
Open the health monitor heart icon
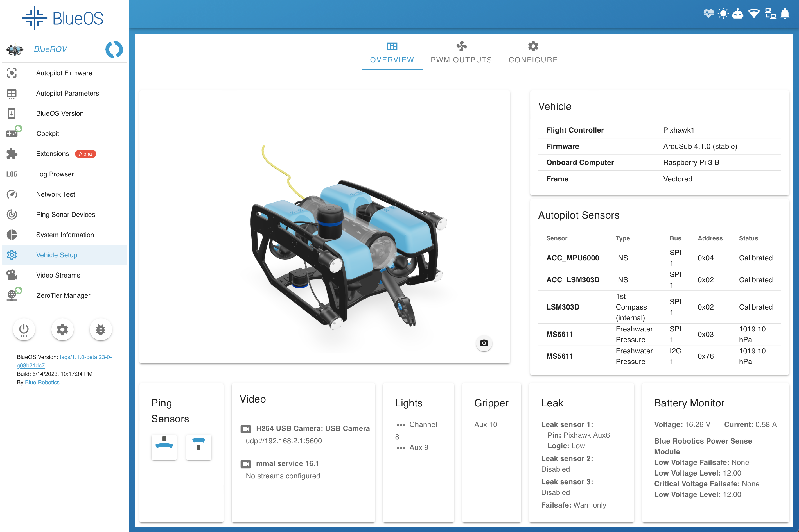[708, 13]
